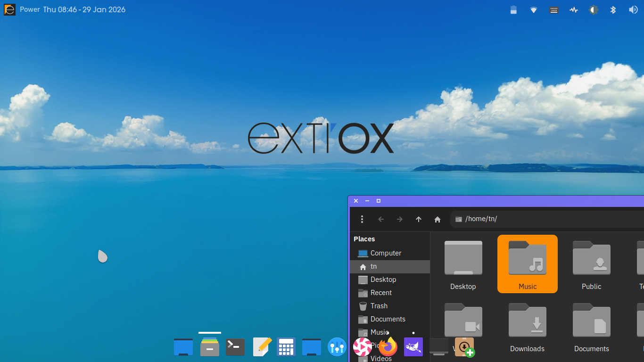644x362 pixels.
Task: Open the three-dot menu in file manager
Action: (x=362, y=219)
